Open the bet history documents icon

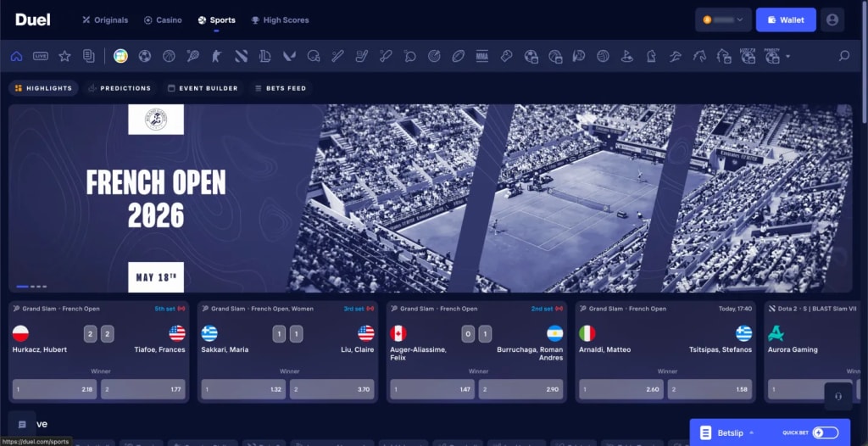point(88,56)
